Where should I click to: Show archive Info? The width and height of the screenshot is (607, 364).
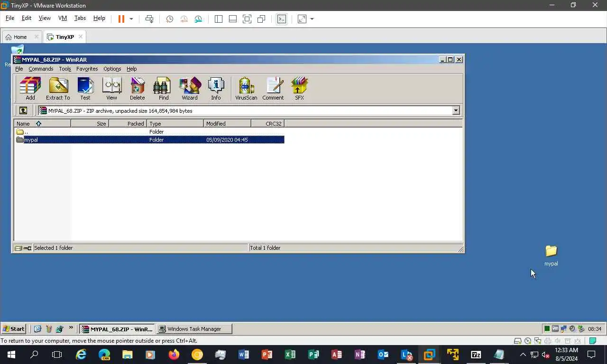tap(216, 89)
